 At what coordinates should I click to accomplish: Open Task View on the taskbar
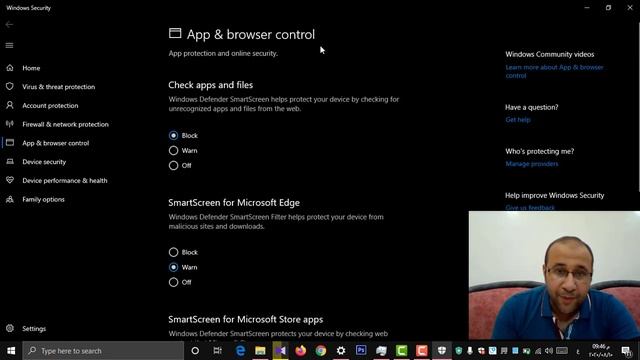tap(218, 351)
